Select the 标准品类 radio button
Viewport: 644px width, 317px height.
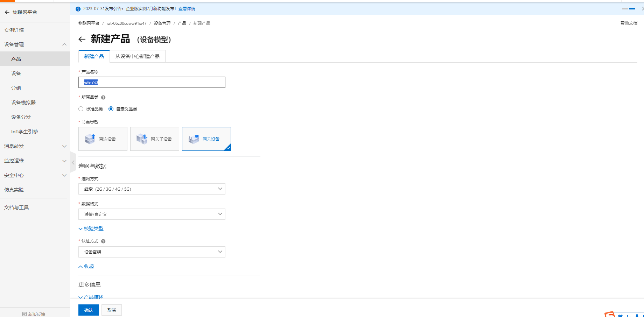81,109
